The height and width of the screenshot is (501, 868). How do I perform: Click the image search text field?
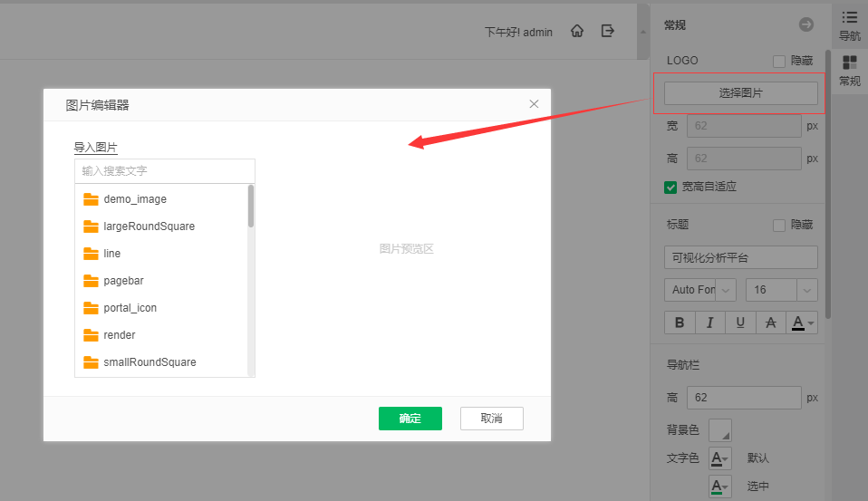pyautogui.click(x=165, y=171)
